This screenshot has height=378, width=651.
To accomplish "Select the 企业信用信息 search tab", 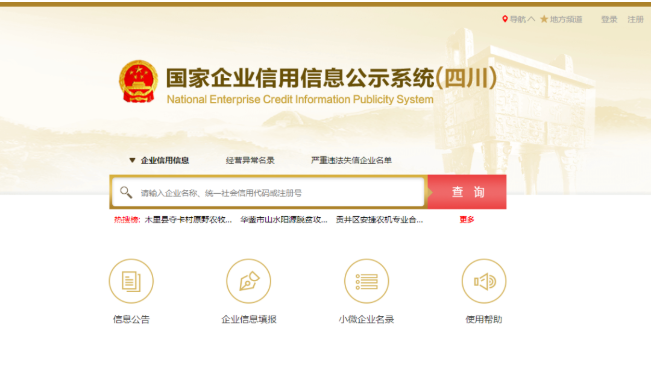I will coord(165,160).
